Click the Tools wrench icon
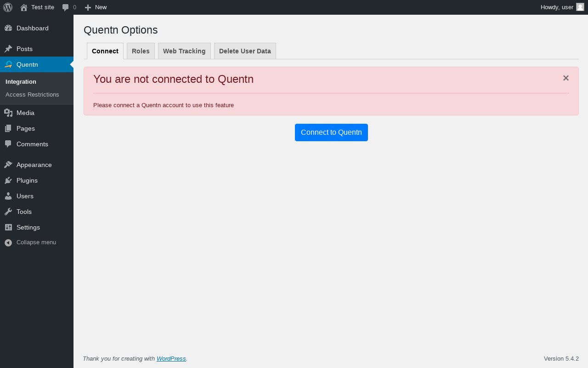This screenshot has width=588, height=368. (8, 212)
